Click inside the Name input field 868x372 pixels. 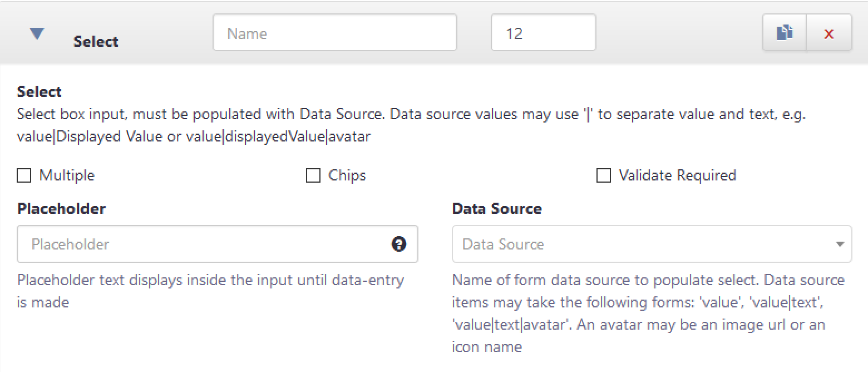click(334, 32)
